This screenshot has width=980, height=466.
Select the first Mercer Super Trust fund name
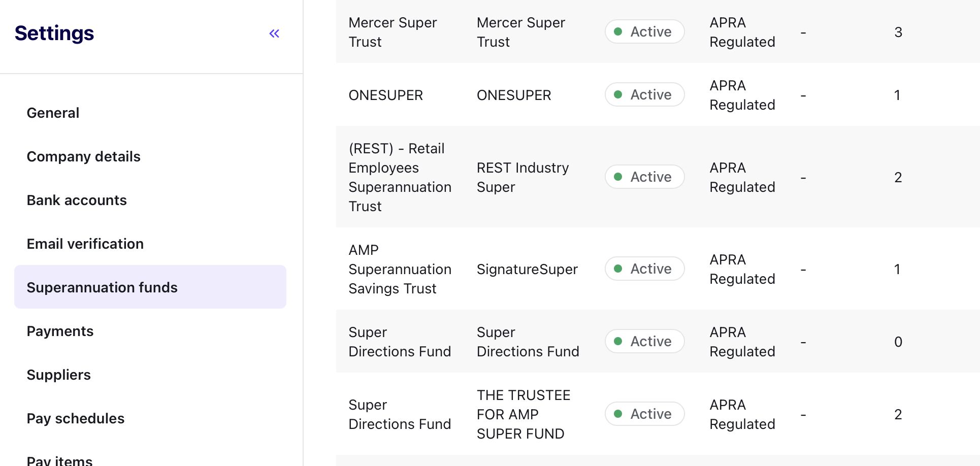pos(393,32)
